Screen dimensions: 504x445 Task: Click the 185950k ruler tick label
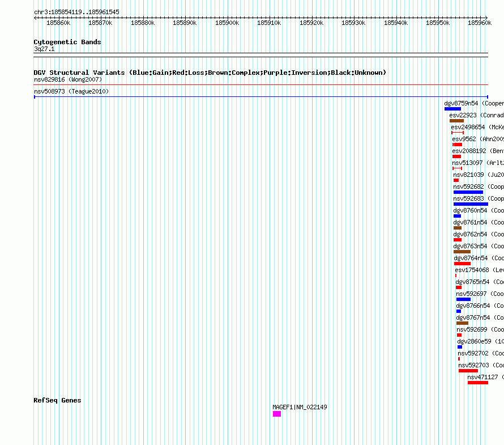point(438,23)
